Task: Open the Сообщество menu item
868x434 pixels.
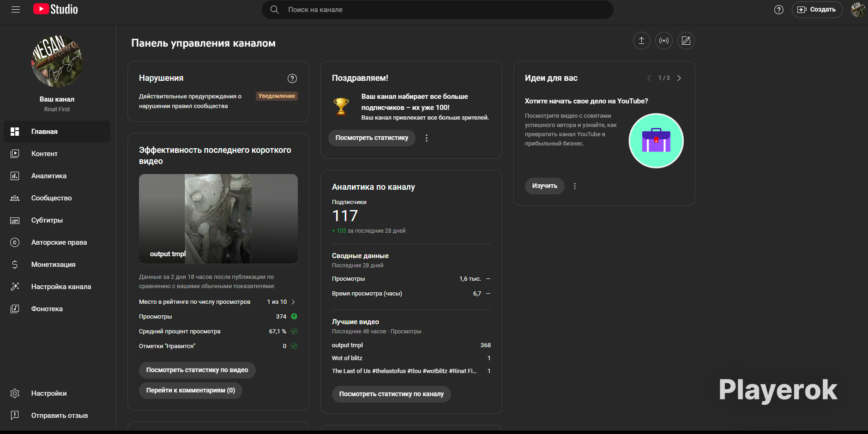Action: [57, 198]
